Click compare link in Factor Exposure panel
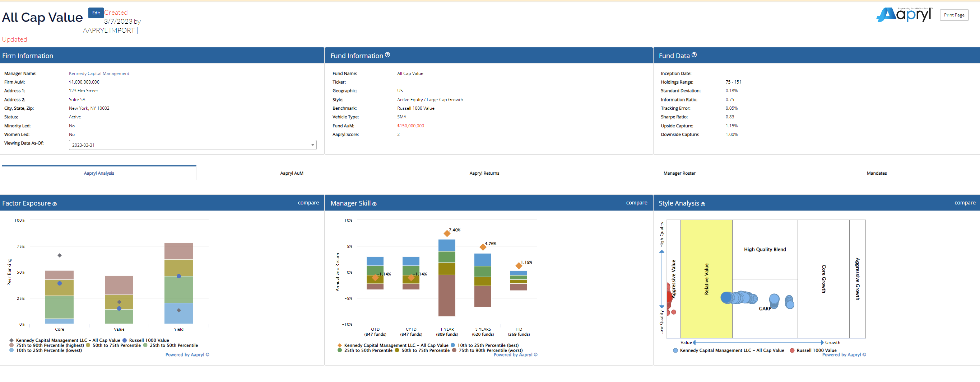The image size is (980, 382). 308,203
